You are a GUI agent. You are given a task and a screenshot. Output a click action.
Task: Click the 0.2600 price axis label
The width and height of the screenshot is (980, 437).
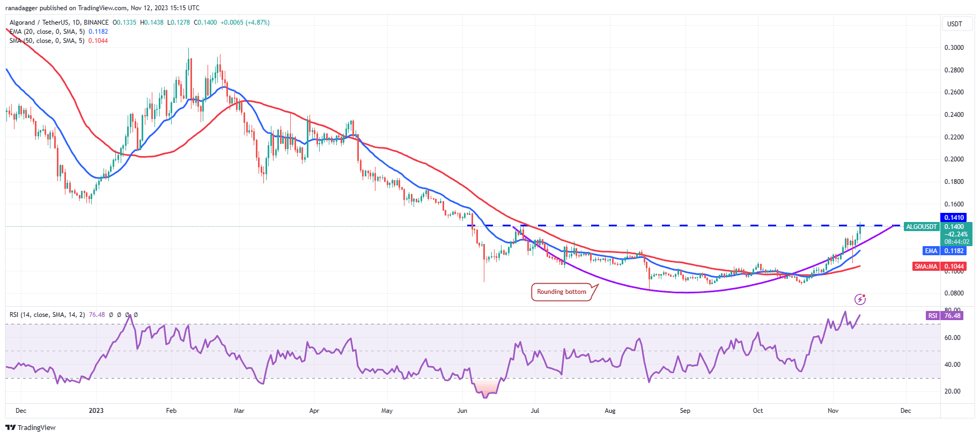click(x=954, y=92)
